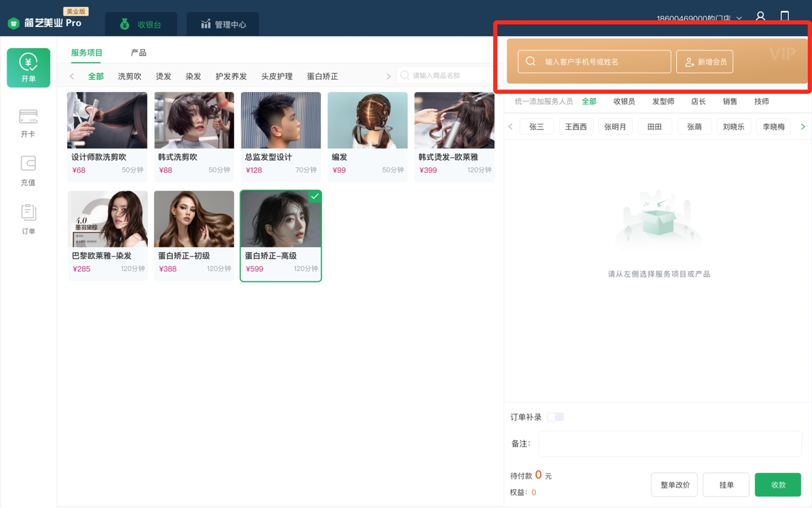Toggle the 订单补录 switch on
This screenshot has width=812, height=508.
[x=555, y=417]
